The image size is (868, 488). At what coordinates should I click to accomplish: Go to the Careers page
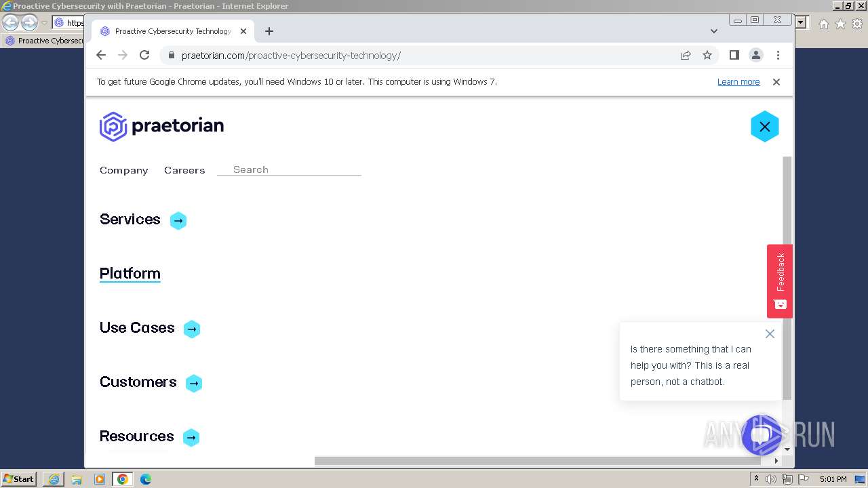click(x=184, y=170)
